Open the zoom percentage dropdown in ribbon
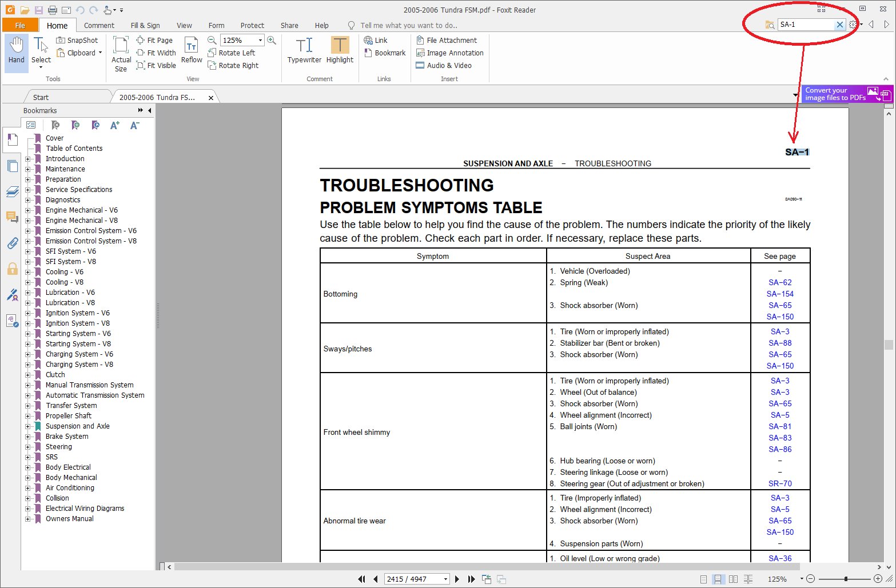The image size is (896, 588). [x=260, y=41]
